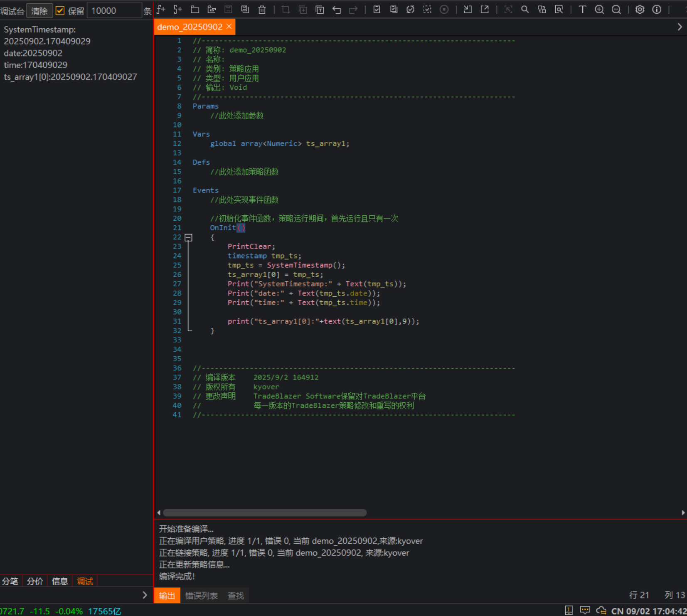
Task: Click the horizontal scrollbar left arrow
Action: click(159, 513)
